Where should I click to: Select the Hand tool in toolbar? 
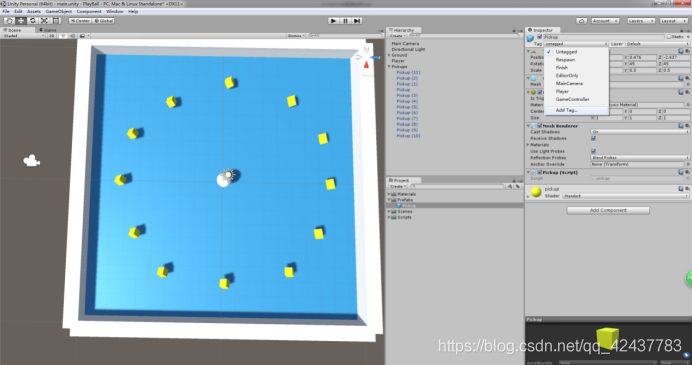click(9, 21)
